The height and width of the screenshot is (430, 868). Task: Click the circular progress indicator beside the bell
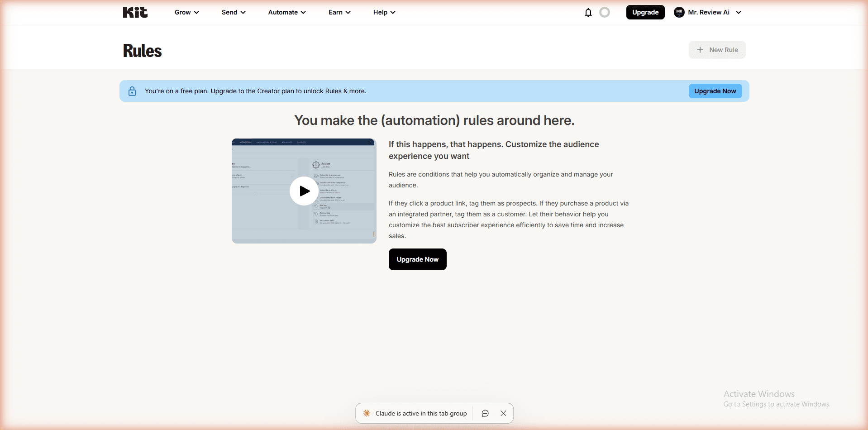click(x=605, y=12)
